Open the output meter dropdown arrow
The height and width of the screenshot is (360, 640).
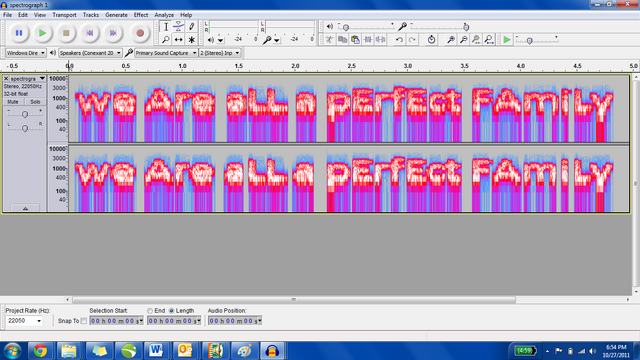click(x=220, y=40)
